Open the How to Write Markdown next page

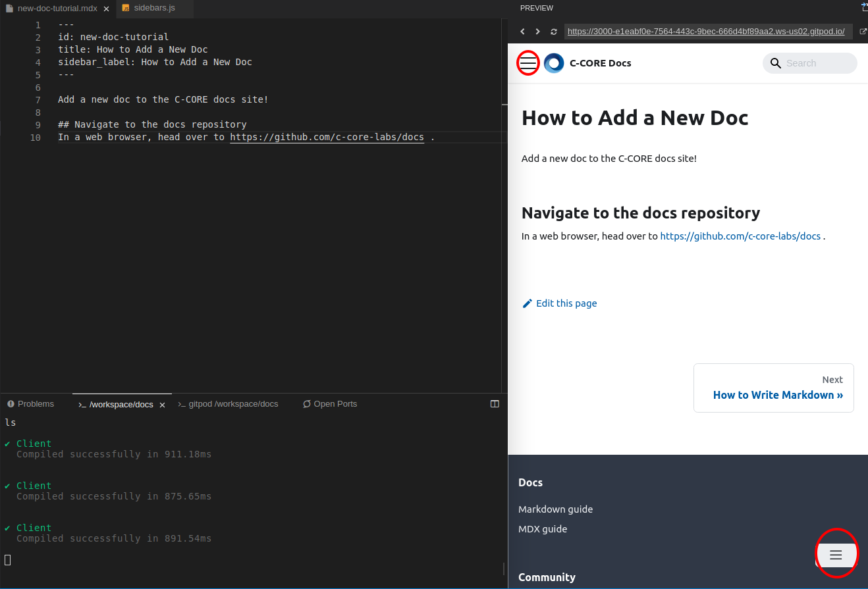[778, 395]
